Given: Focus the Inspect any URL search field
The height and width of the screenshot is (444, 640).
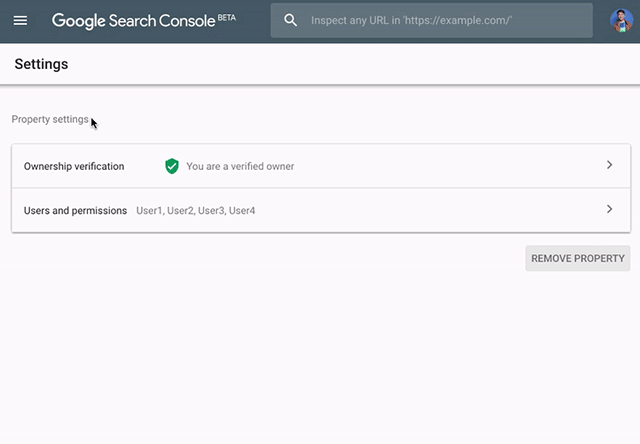Looking at the screenshot, I should [440, 21].
